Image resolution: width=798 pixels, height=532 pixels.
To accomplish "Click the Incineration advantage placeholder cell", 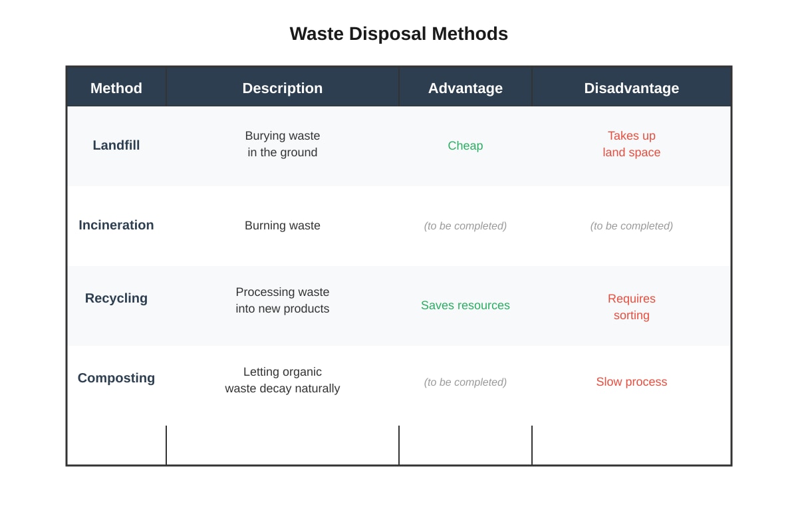I will 465,226.
